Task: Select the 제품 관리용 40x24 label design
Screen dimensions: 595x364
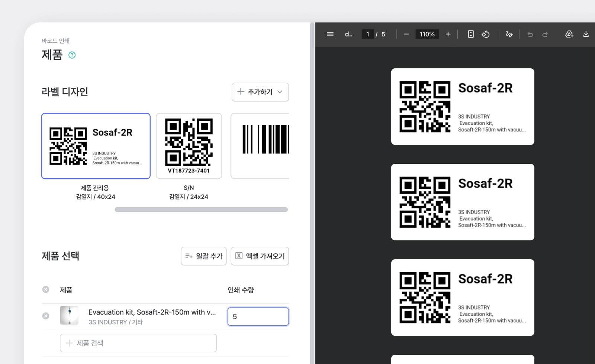Action: (96, 146)
